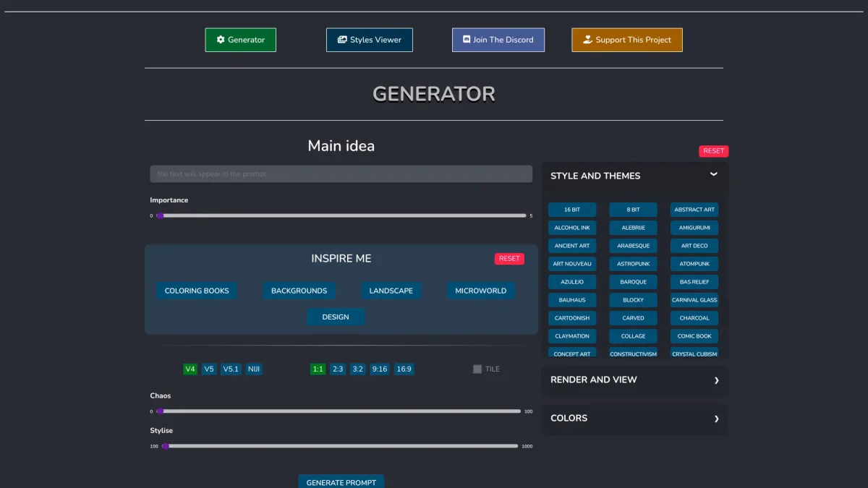This screenshot has height=488, width=868.
Task: Switch to the NIJI model version
Action: 254,369
